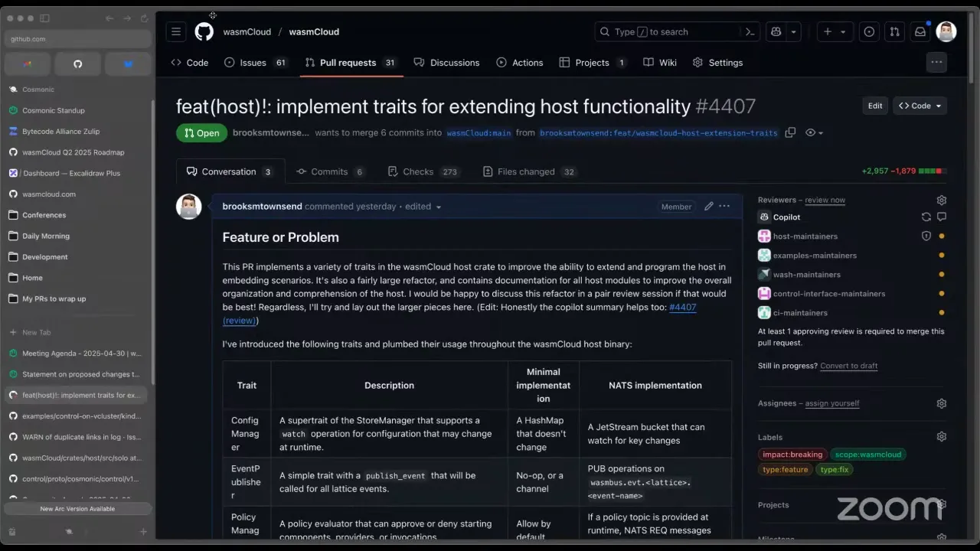Open Copilot's review comment icon
The width and height of the screenshot is (980, 551).
942,217
